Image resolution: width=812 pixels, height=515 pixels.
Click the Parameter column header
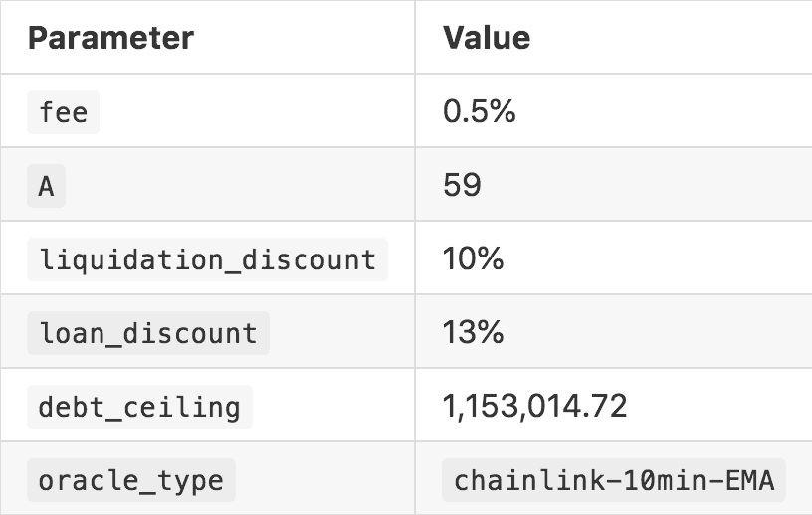(110, 38)
